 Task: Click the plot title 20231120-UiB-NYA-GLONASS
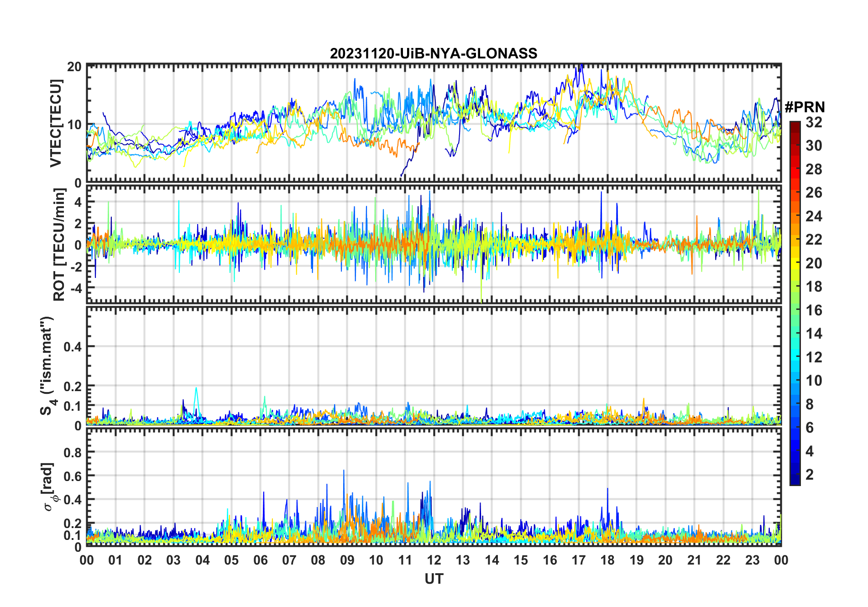point(434,53)
